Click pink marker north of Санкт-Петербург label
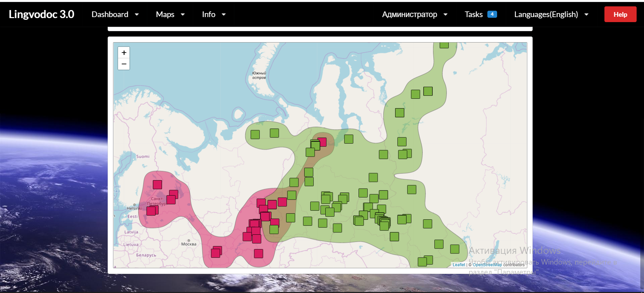 [x=157, y=185]
